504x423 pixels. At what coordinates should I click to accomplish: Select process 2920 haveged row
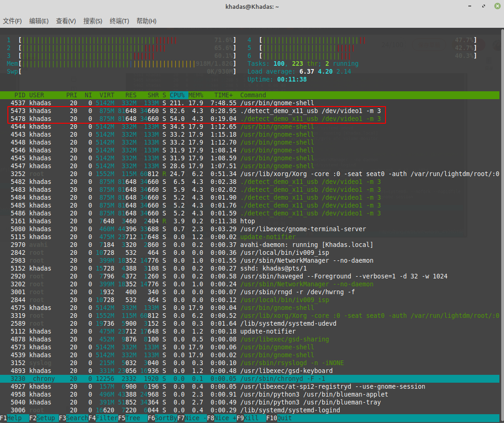250,276
